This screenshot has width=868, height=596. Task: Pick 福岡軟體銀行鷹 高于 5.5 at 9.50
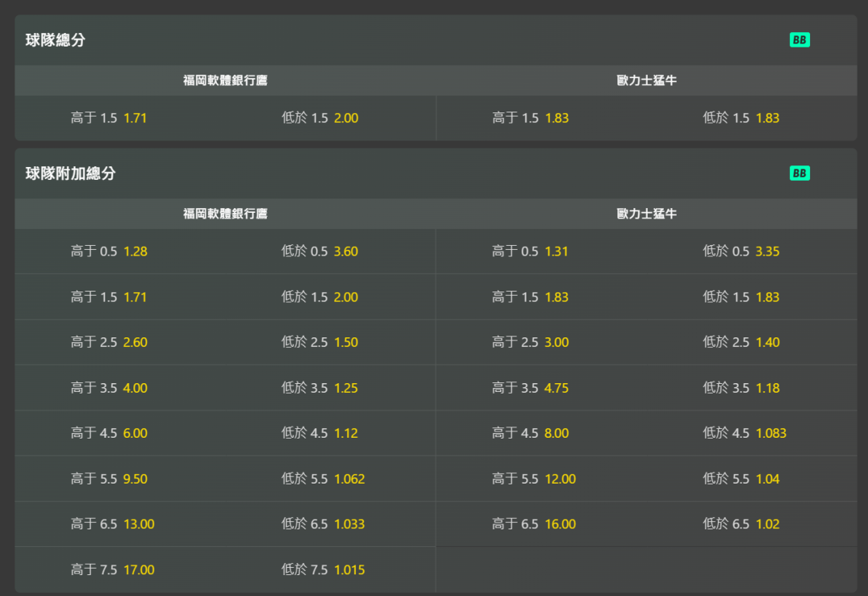[x=109, y=479]
